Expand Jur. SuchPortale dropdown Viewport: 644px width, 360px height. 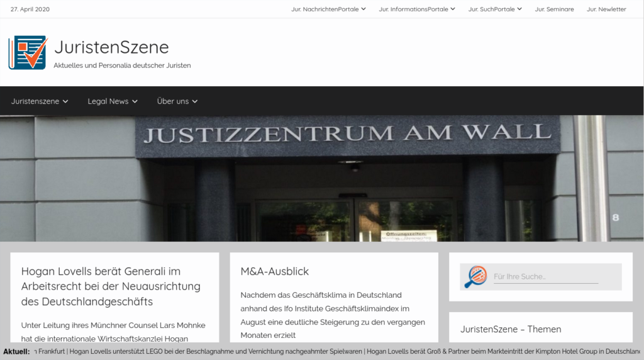(x=495, y=9)
